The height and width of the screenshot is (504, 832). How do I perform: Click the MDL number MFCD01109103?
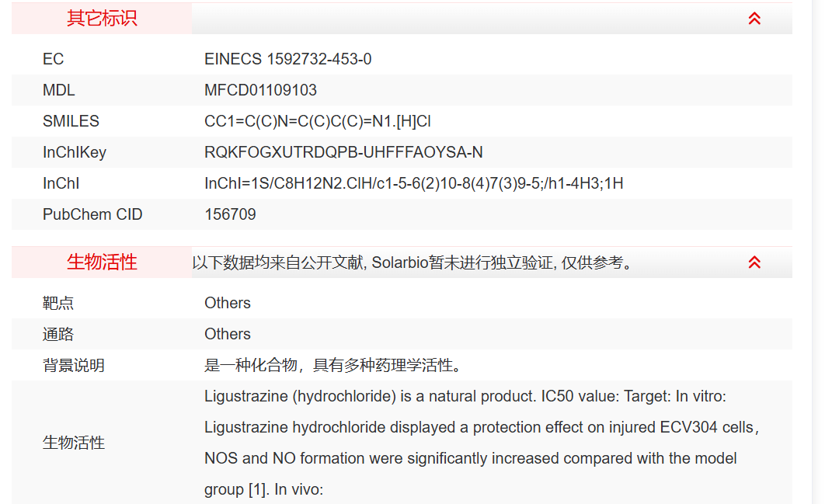coord(260,90)
